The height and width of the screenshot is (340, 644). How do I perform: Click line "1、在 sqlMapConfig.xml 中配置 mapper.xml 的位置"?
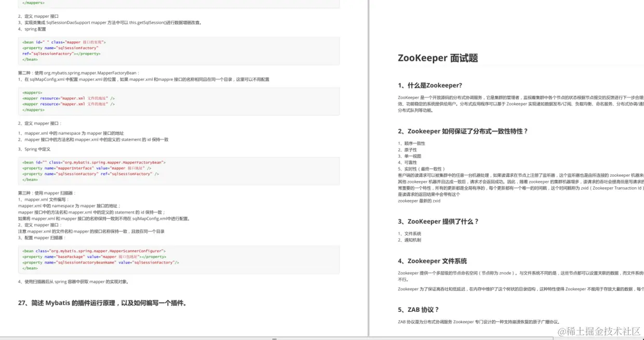(144, 80)
